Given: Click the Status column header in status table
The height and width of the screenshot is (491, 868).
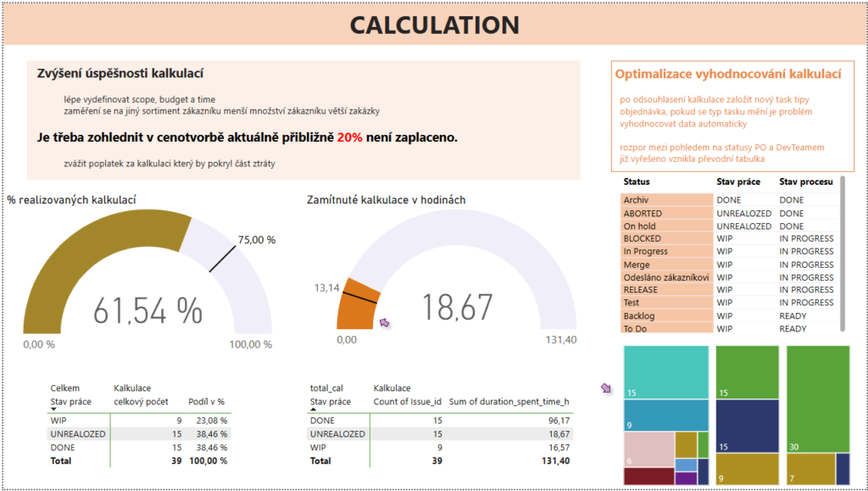Looking at the screenshot, I should pos(637,181).
